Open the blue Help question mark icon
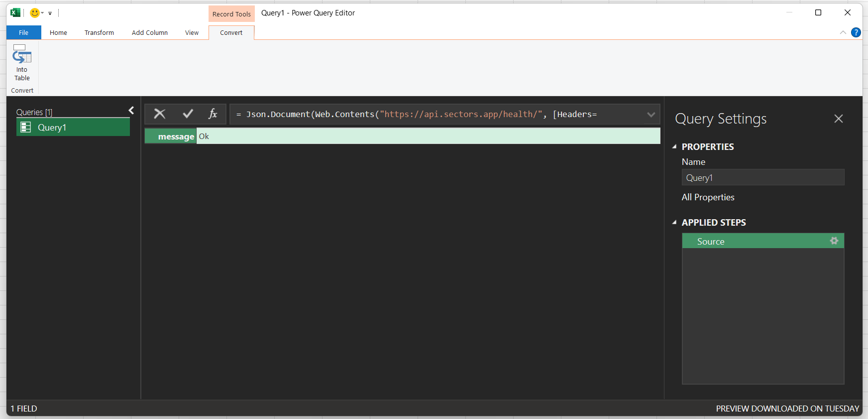 [856, 32]
